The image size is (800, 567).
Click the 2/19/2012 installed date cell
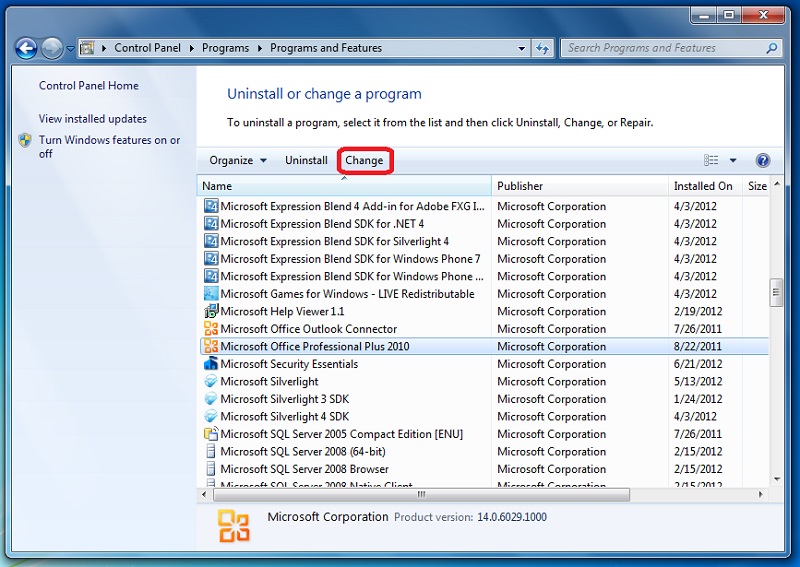[697, 311]
